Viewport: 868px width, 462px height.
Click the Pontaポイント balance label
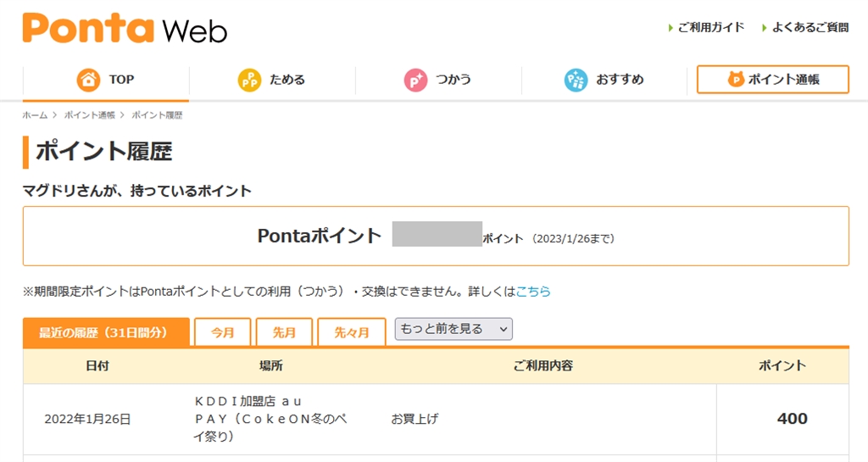[x=320, y=237]
